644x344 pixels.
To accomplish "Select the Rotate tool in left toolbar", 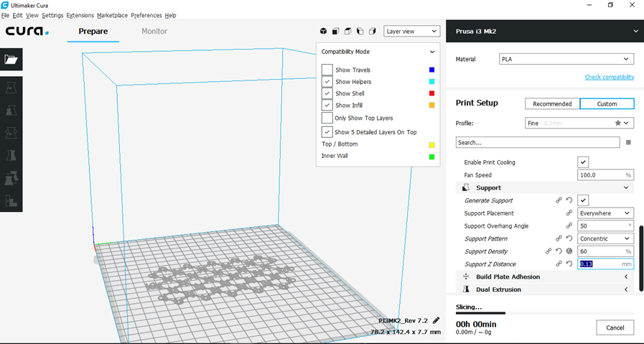I will click(11, 133).
